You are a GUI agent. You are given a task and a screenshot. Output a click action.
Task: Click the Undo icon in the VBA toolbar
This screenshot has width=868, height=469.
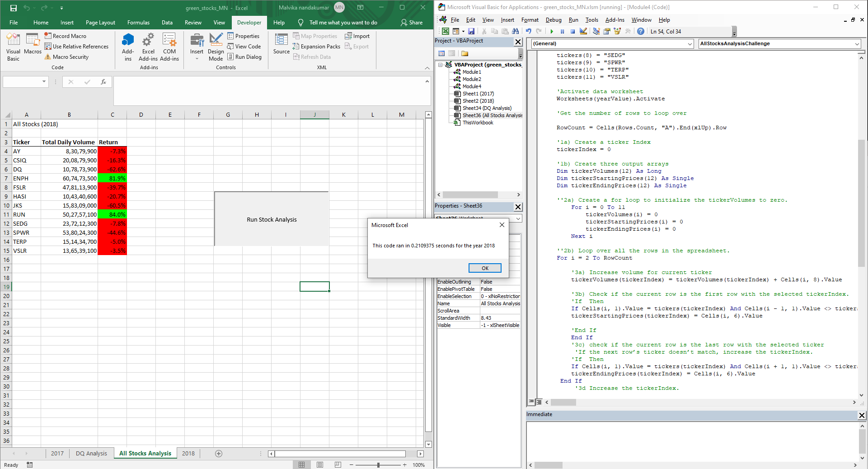[528, 31]
